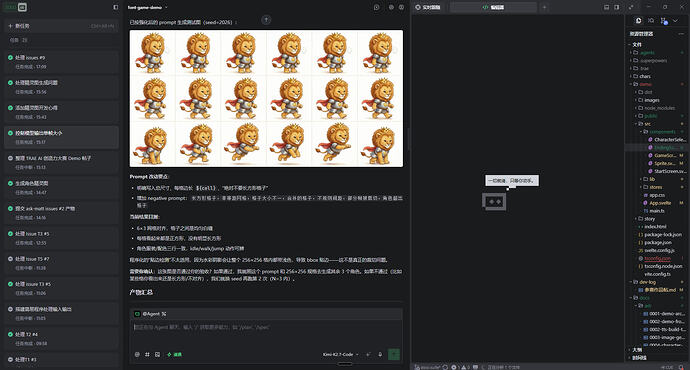Click the scroll-to-top arrow button
690x370 pixels.
(x=266, y=20)
